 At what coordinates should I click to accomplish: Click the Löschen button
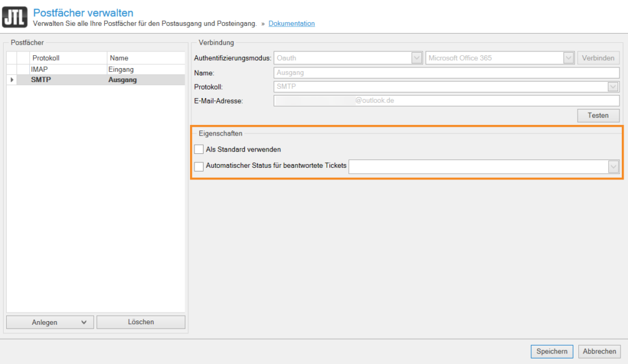tap(140, 322)
